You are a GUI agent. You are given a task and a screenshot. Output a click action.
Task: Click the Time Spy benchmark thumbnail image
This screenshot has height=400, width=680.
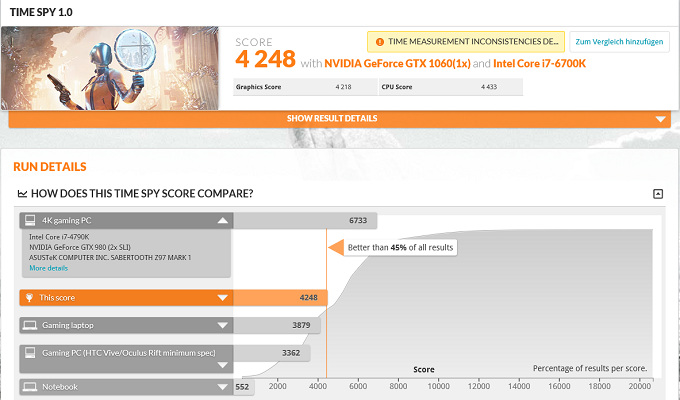pos(110,68)
